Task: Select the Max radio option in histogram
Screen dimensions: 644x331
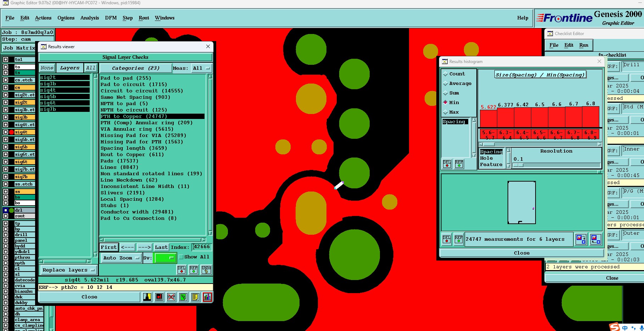Action: tap(446, 112)
